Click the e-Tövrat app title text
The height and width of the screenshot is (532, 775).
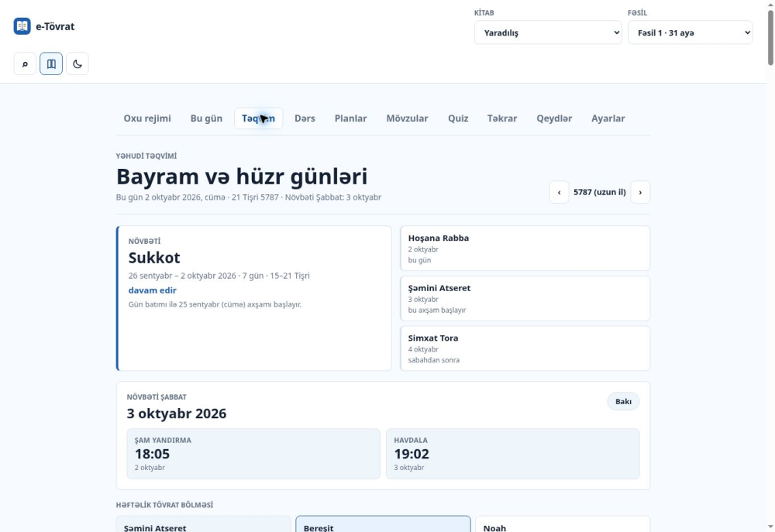click(55, 26)
